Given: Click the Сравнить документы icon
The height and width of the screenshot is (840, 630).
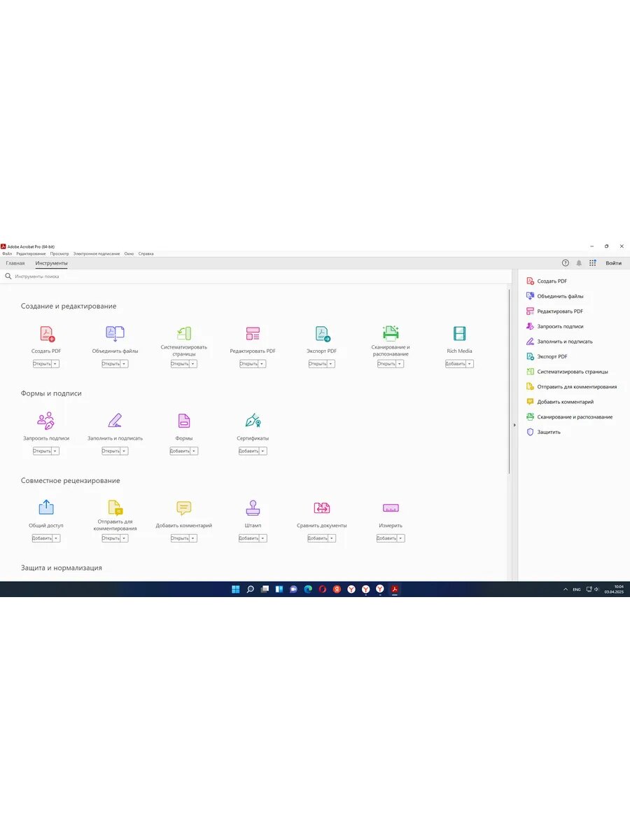Looking at the screenshot, I should click(322, 508).
